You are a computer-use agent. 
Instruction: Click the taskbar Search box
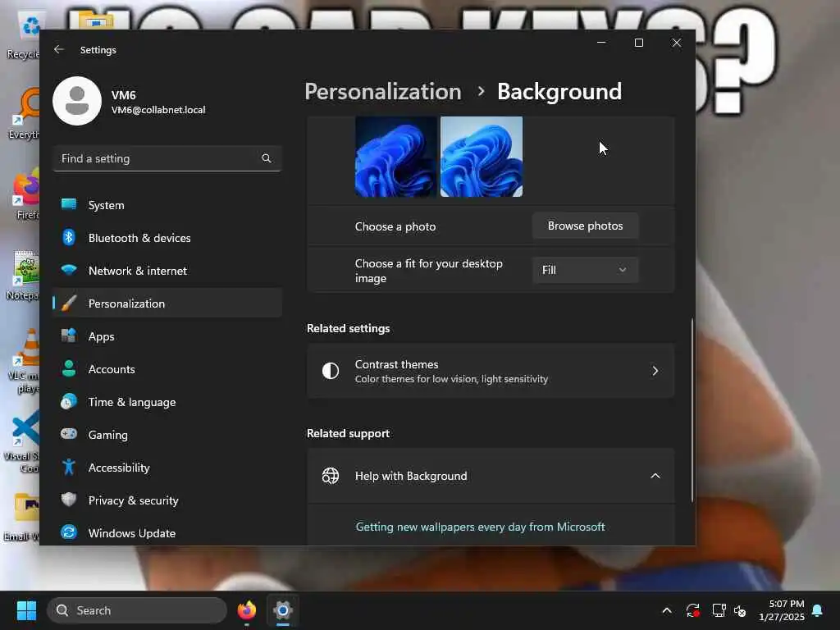click(x=137, y=610)
